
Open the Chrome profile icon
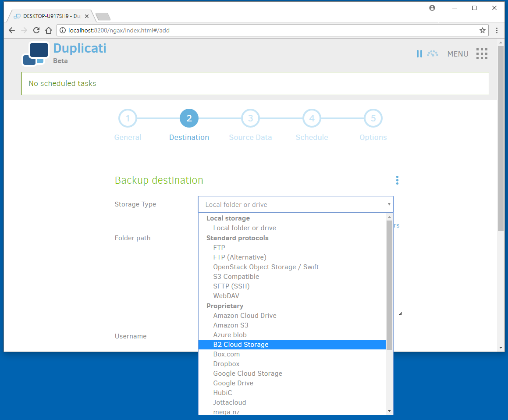[432, 8]
